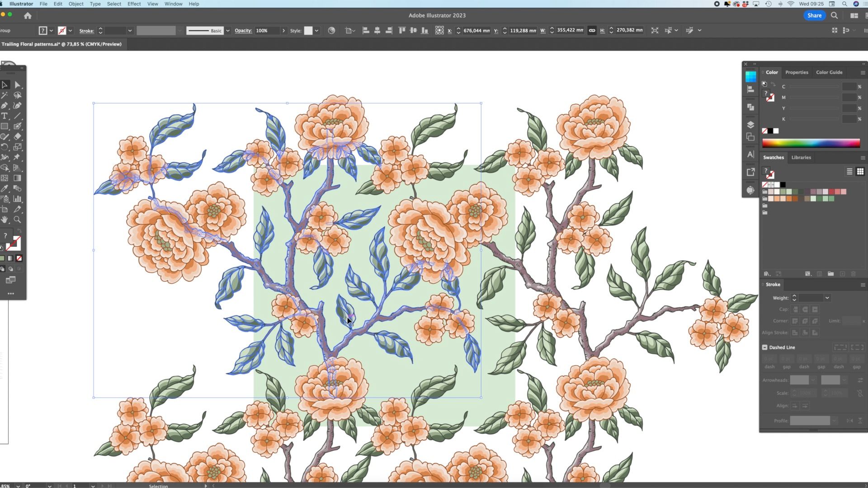Open the Effect menu
The image size is (868, 488).
pos(134,4)
